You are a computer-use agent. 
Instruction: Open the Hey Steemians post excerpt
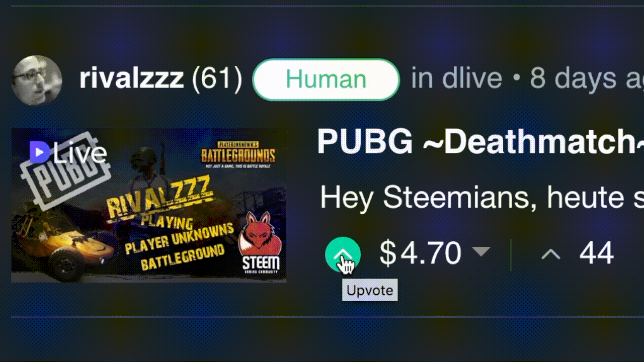482,197
